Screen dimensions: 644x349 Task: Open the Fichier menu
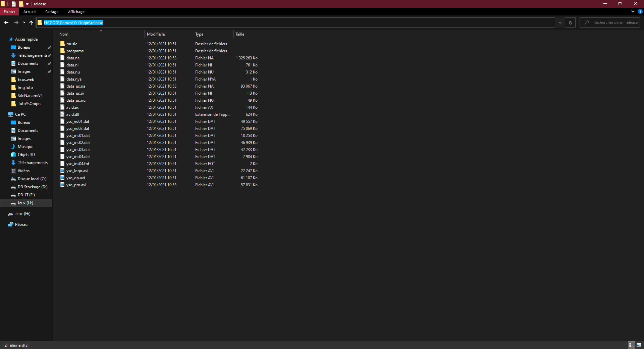[x=9, y=12]
